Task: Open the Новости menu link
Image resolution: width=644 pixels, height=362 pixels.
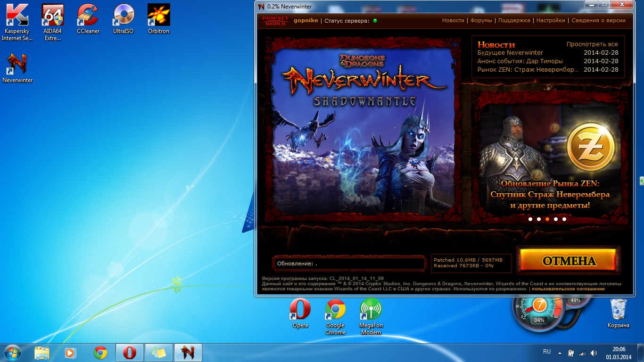Action: 453,21
